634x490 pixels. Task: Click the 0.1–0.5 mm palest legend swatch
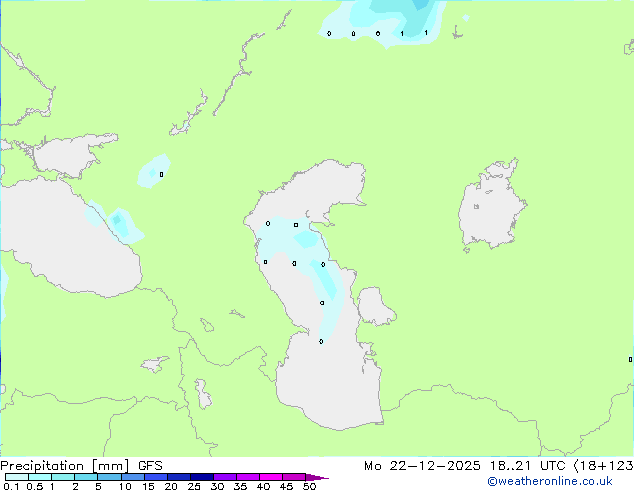17,477
